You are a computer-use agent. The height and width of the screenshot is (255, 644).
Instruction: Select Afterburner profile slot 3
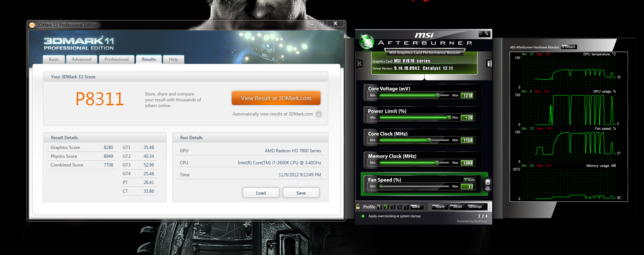click(x=393, y=207)
